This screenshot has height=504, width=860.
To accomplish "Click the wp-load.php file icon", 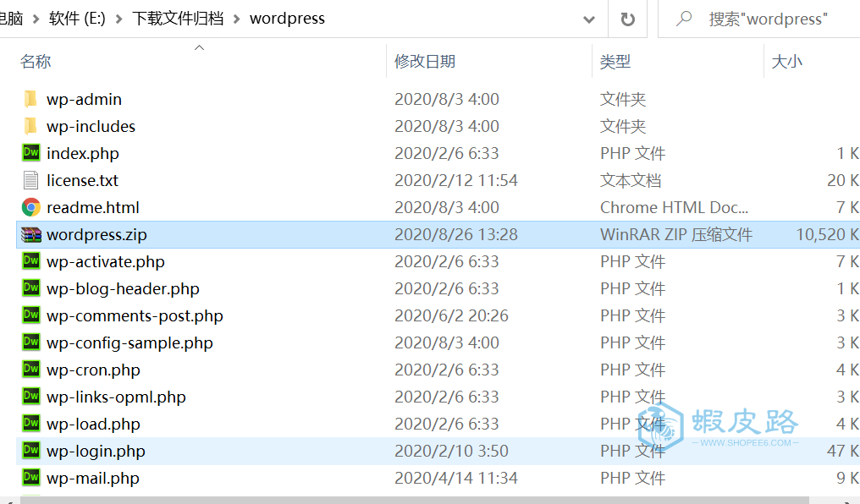I will 31,424.
